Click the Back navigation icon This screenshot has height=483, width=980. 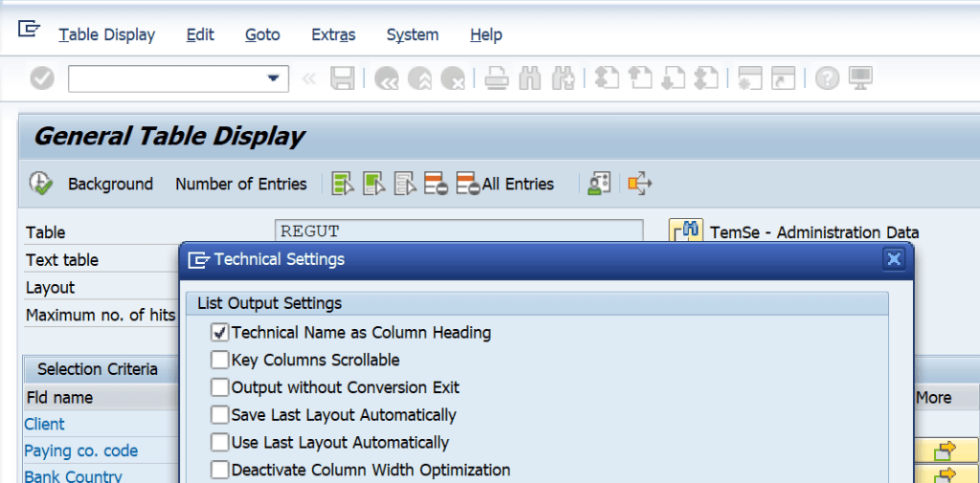tap(387, 78)
